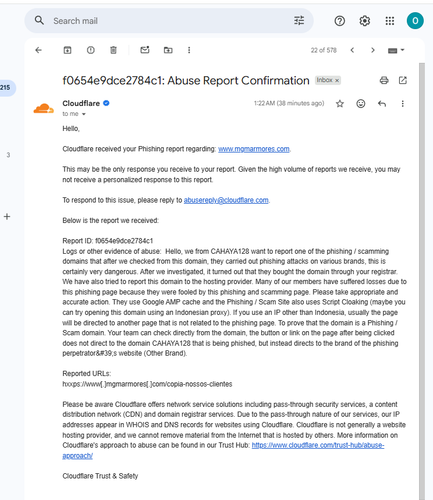
Task: Expand the 'to me' recipient details
Action: [x=84, y=114]
